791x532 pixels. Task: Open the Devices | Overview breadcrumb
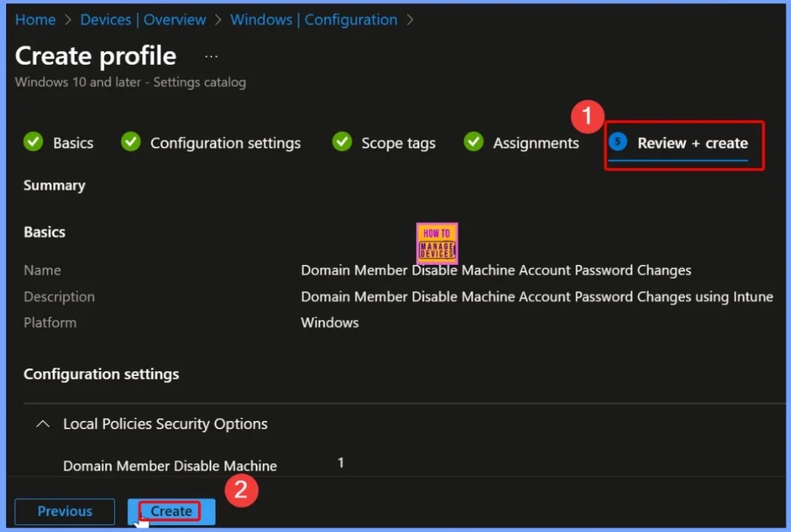pos(144,20)
